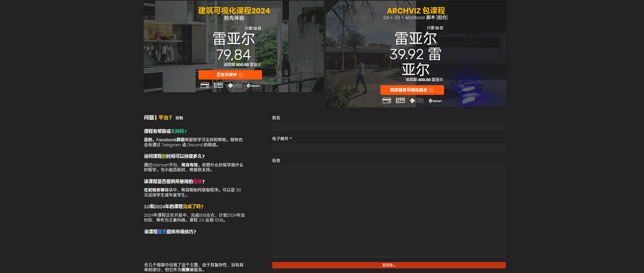Viewport: 644px width, 273px height.
Task: Click the 该课程是否提供所使用的程序? question
Action: (x=174, y=181)
